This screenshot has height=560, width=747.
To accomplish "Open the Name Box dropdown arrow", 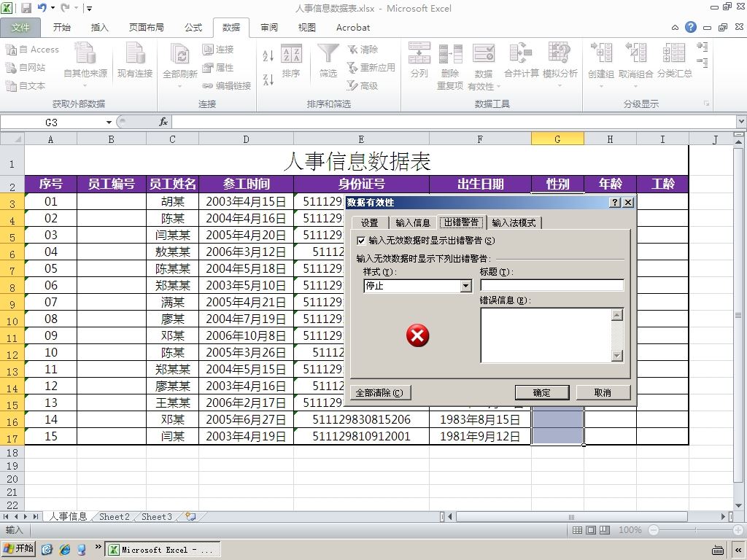I will pyautogui.click(x=109, y=122).
